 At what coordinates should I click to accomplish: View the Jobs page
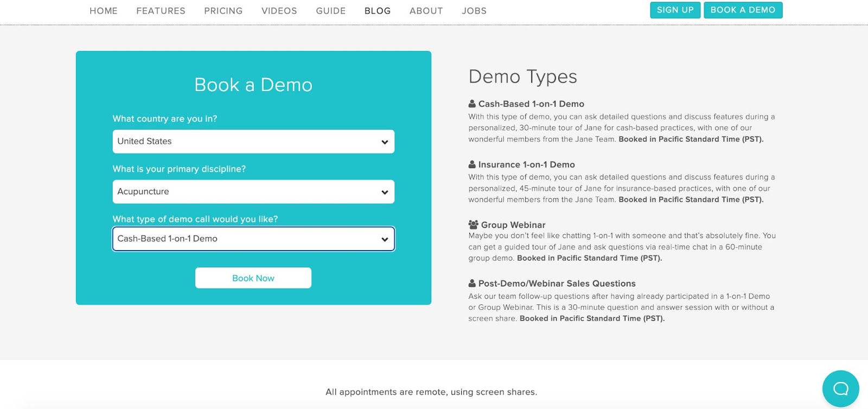474,11
